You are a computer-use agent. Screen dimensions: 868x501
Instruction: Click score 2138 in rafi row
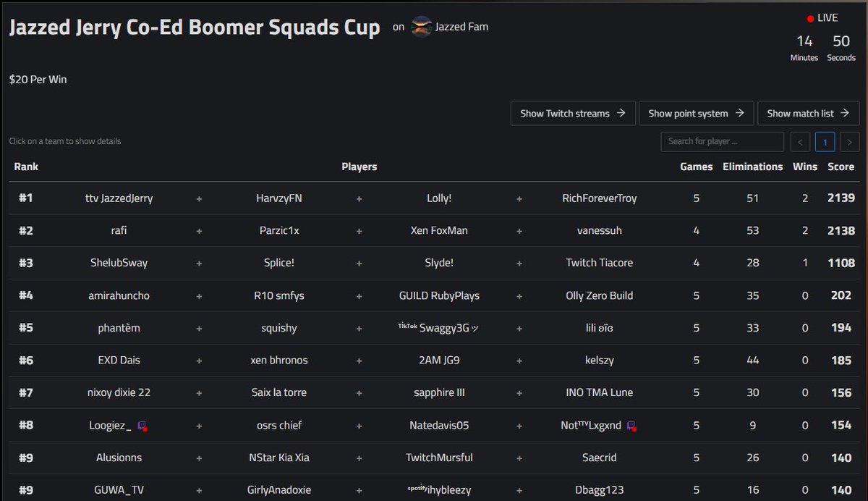click(x=841, y=231)
